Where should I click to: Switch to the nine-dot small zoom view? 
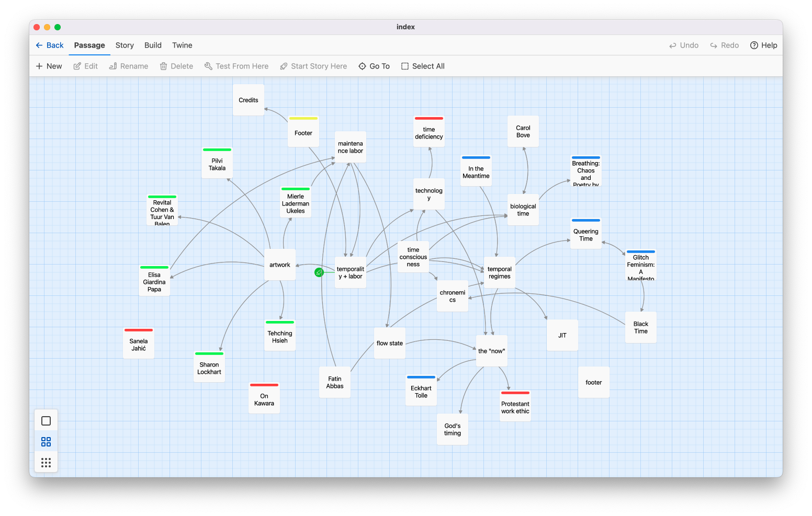pyautogui.click(x=46, y=463)
